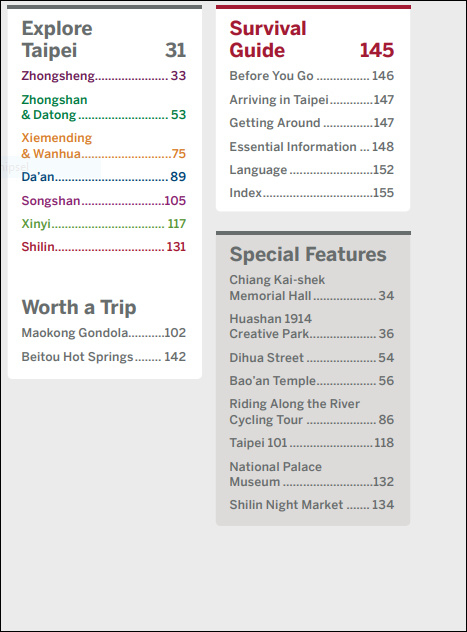Click the Xinyi contents entry
467x632 pixels.
pos(104,223)
